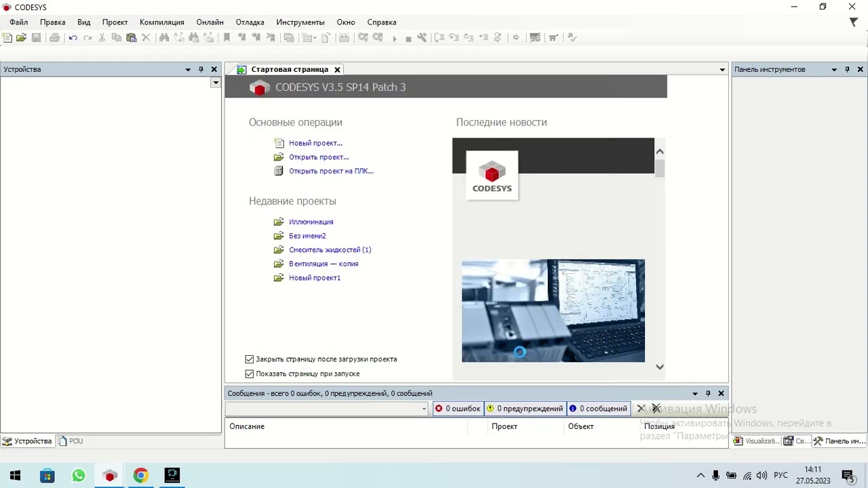Click the Print toolbar icon
Image resolution: width=868 pixels, height=488 pixels.
54,38
